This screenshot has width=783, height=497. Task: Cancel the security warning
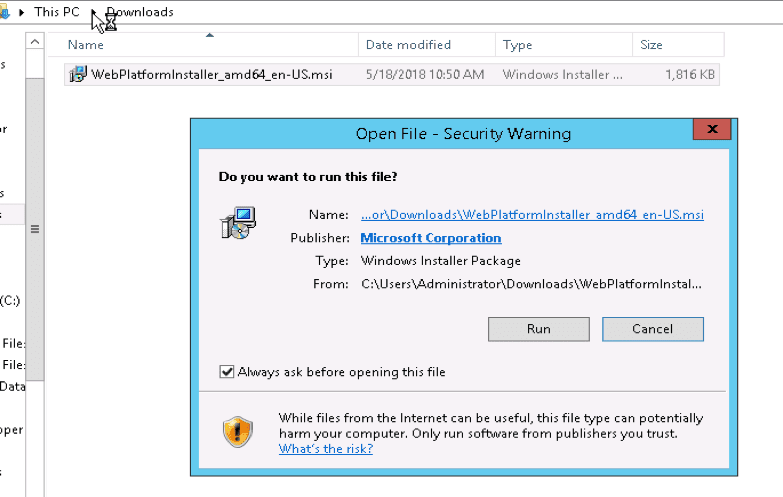click(x=652, y=329)
